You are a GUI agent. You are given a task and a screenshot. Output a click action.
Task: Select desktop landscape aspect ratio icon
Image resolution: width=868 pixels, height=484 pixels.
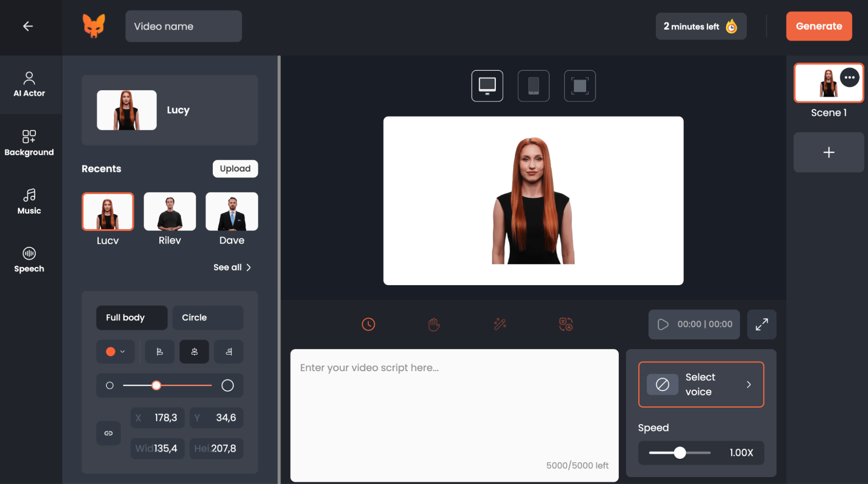pyautogui.click(x=487, y=86)
